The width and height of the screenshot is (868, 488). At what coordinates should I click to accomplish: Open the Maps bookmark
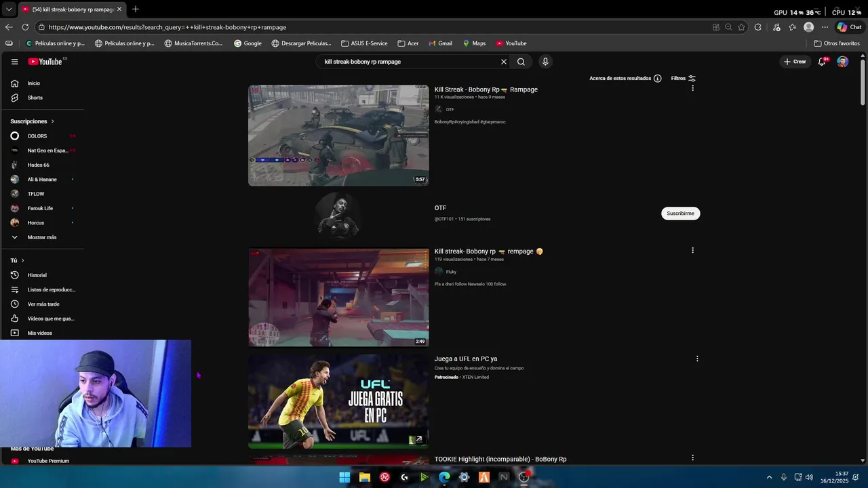[474, 43]
